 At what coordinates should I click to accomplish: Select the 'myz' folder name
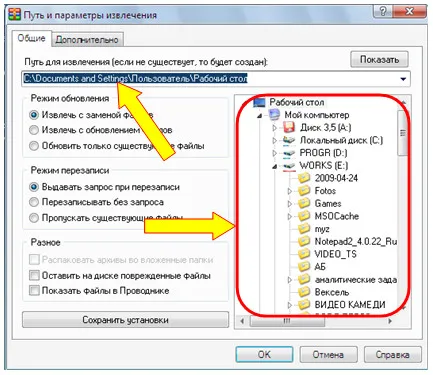[322, 229]
